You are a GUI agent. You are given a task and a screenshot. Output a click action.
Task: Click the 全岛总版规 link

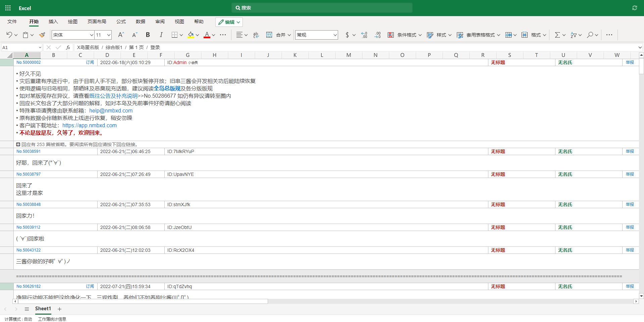coord(167,88)
